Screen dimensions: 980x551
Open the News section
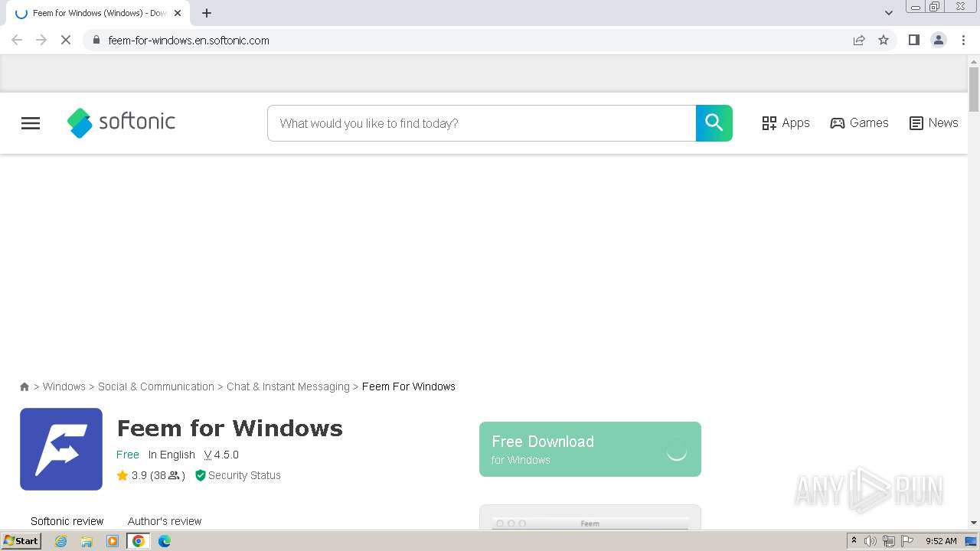click(x=933, y=123)
